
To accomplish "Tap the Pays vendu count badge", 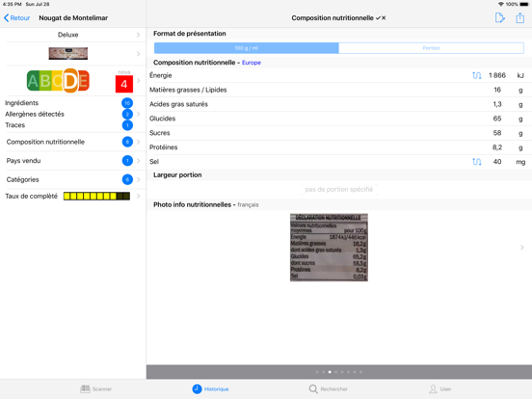I will pyautogui.click(x=127, y=161).
